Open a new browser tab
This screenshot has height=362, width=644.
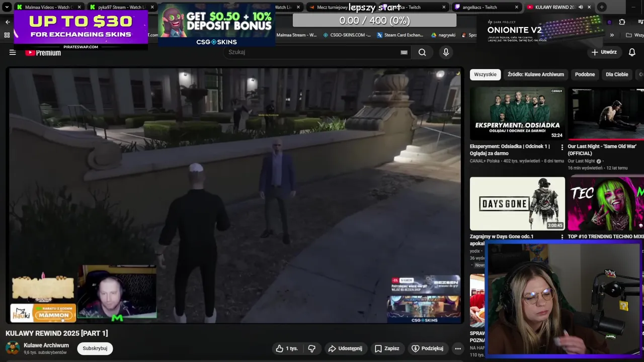[x=602, y=7]
